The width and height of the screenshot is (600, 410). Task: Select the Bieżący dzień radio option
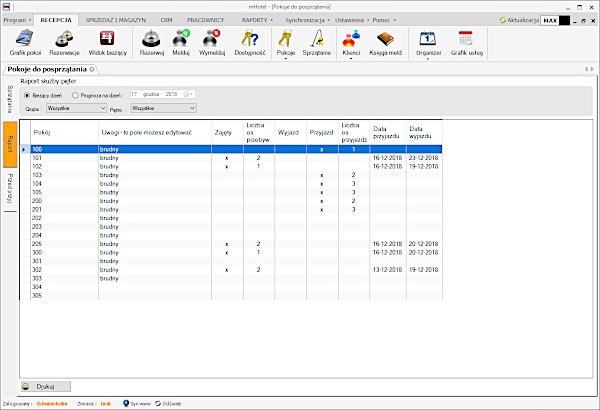(x=27, y=94)
